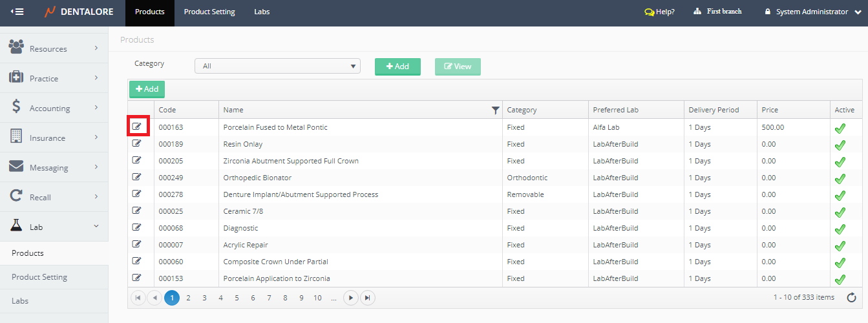This screenshot has height=323, width=868.
Task: Click edit icon for Resin Onlay row
Action: [x=136, y=143]
